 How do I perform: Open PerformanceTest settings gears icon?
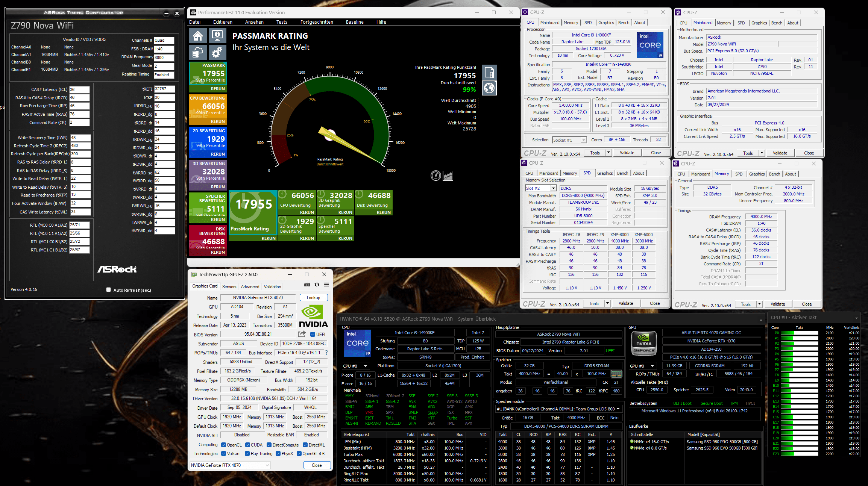217,52
